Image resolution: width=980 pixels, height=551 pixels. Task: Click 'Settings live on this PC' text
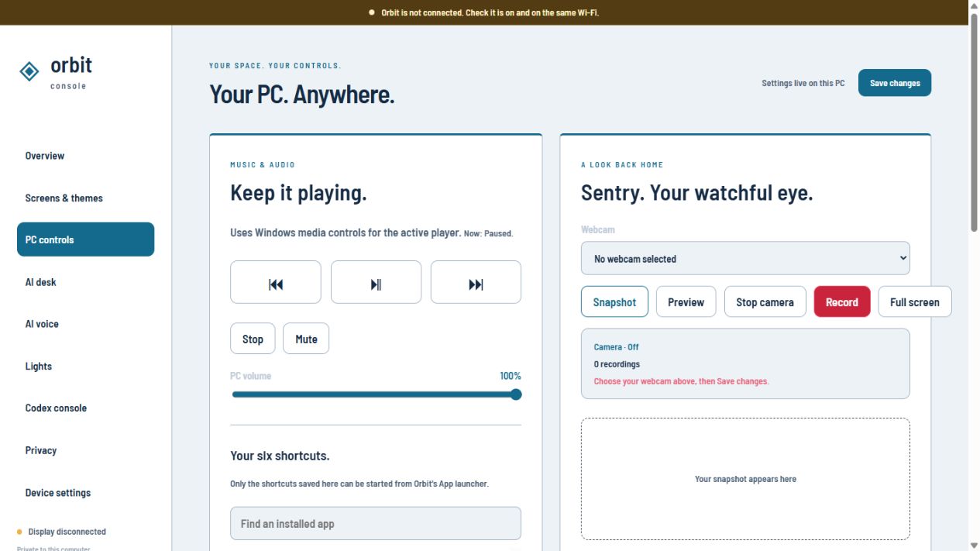point(803,83)
